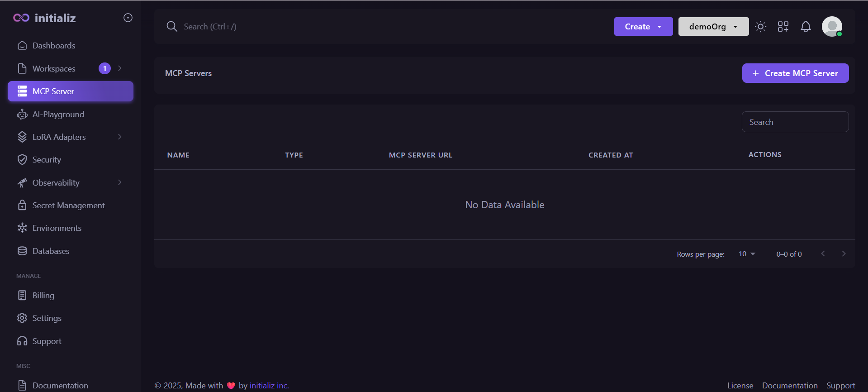Image resolution: width=868 pixels, height=392 pixels.
Task: Click the Databases cylinder icon
Action: (22, 251)
